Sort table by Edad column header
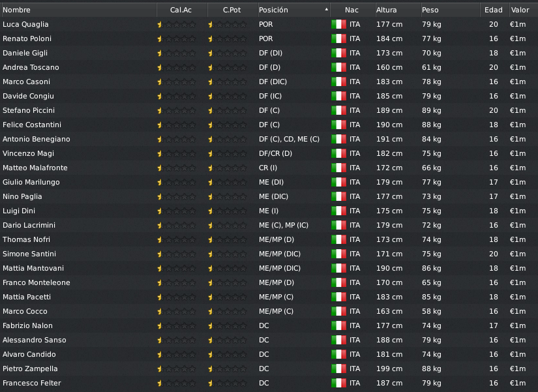Viewport: 538px width, 392px height. [x=494, y=10]
